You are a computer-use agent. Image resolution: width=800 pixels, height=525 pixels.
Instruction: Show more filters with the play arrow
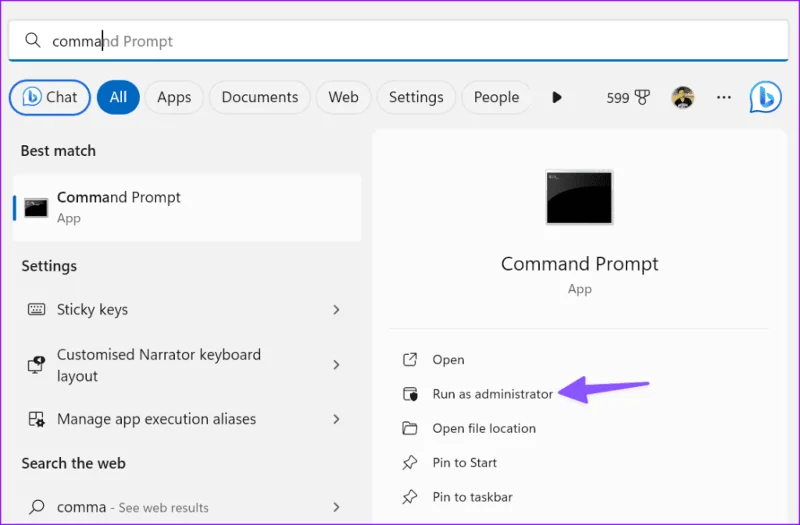pyautogui.click(x=557, y=97)
